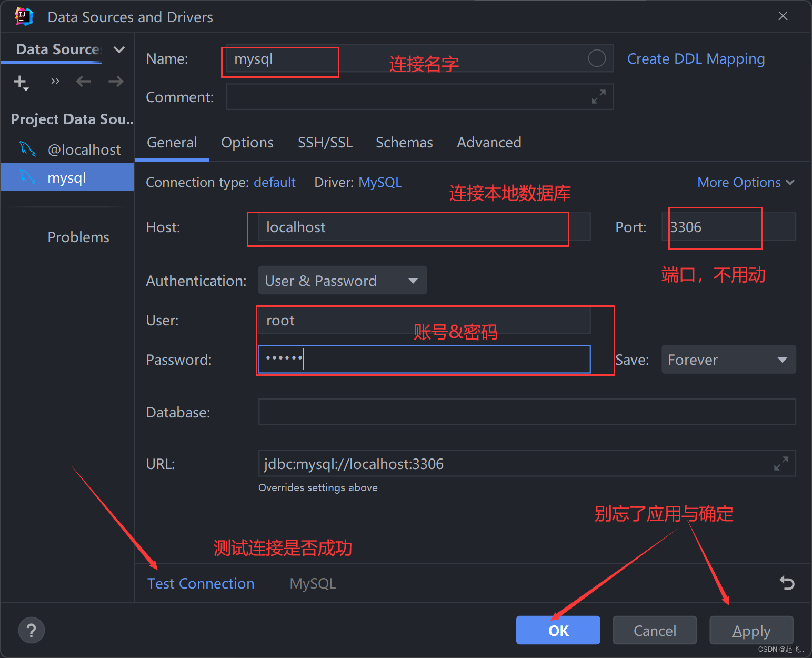Switch to the Advanced tab

click(x=489, y=143)
